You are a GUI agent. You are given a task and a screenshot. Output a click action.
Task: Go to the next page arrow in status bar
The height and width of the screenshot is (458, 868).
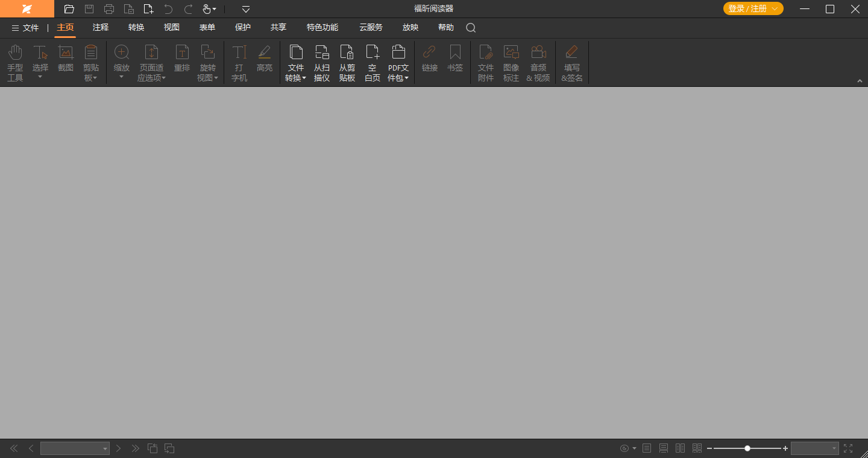pyautogui.click(x=119, y=448)
